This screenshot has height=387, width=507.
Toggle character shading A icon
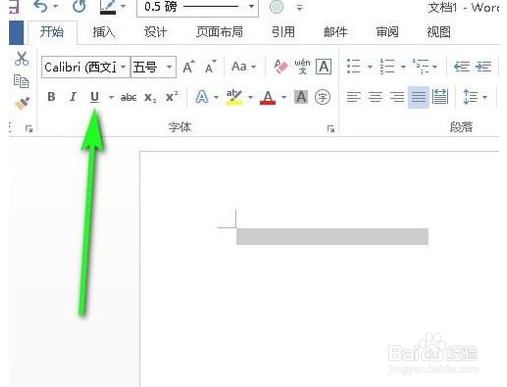click(301, 97)
